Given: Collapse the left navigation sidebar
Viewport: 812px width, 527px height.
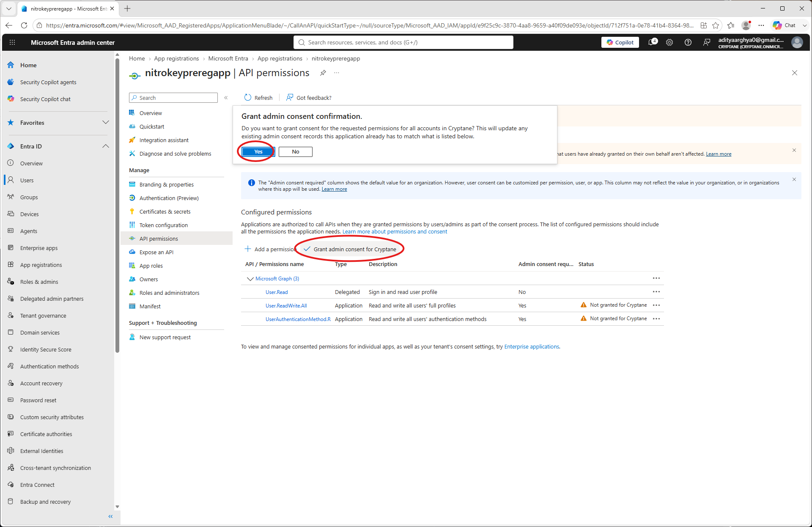Looking at the screenshot, I should [x=111, y=516].
